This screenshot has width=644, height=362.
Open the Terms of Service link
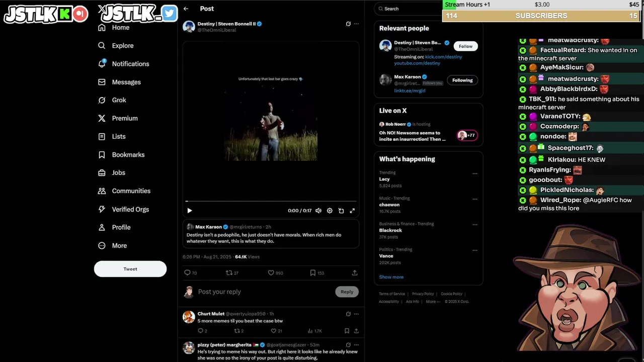click(392, 294)
